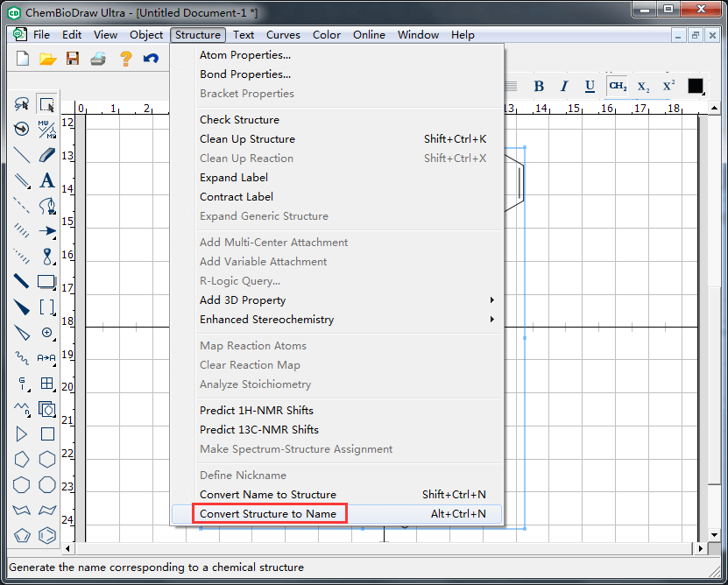Image resolution: width=728 pixels, height=585 pixels.
Task: Choose Check Structure
Action: 337,120
